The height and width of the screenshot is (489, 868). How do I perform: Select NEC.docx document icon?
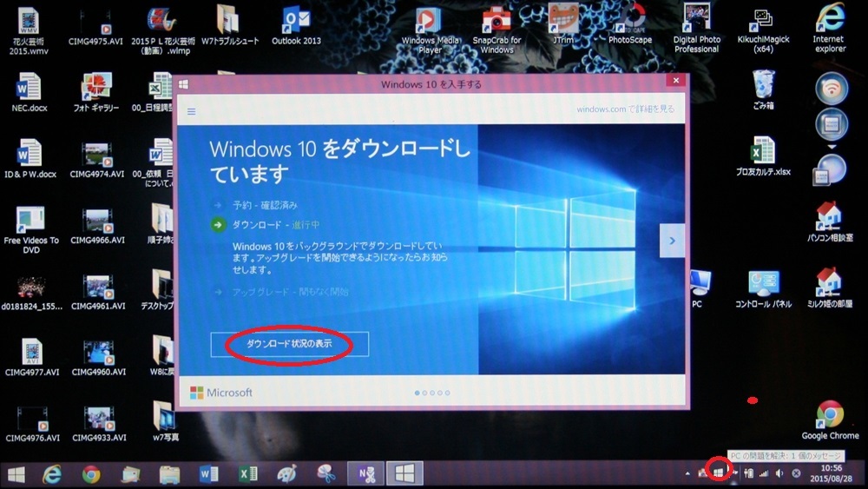30,92
